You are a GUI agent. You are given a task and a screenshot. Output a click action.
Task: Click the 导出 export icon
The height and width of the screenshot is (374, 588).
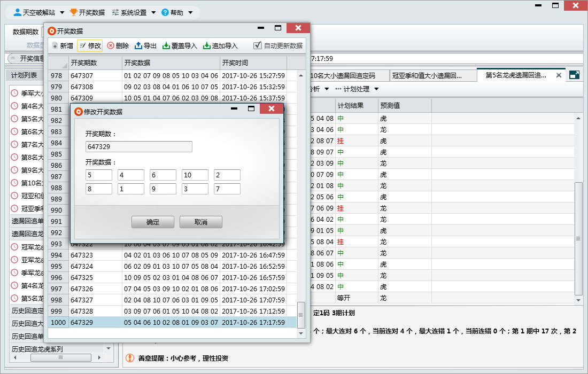point(138,46)
